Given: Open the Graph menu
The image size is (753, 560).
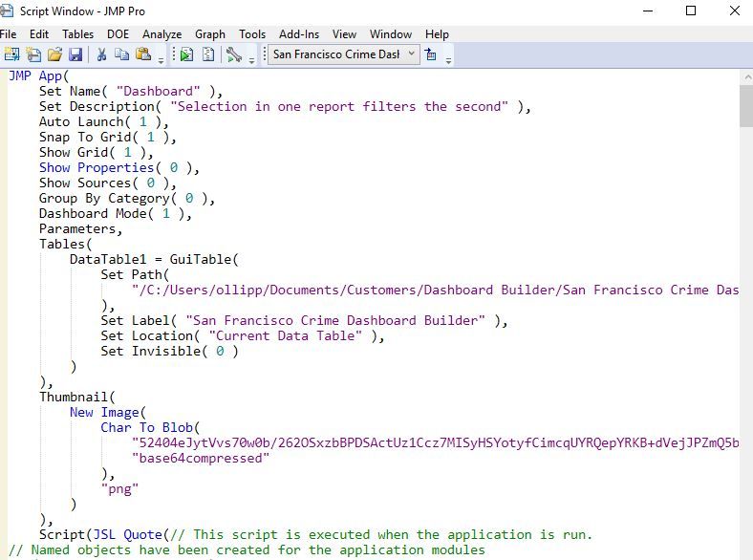Looking at the screenshot, I should 210,34.
